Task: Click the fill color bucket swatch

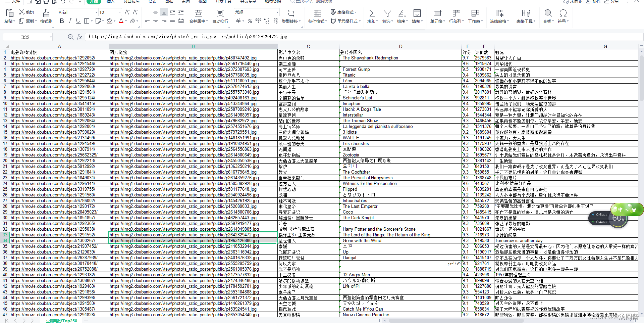Action: (x=109, y=21)
